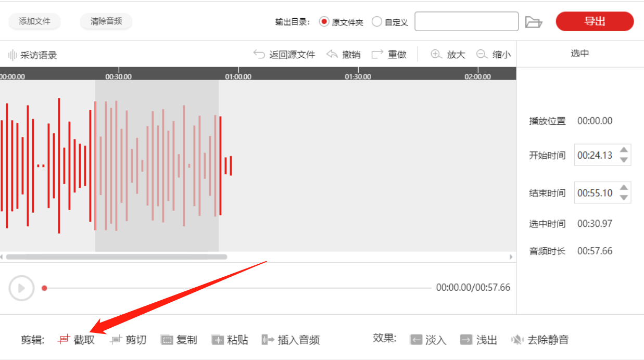Click the 截取 crop icon
Screen dimensions: 644x360
click(x=64, y=340)
